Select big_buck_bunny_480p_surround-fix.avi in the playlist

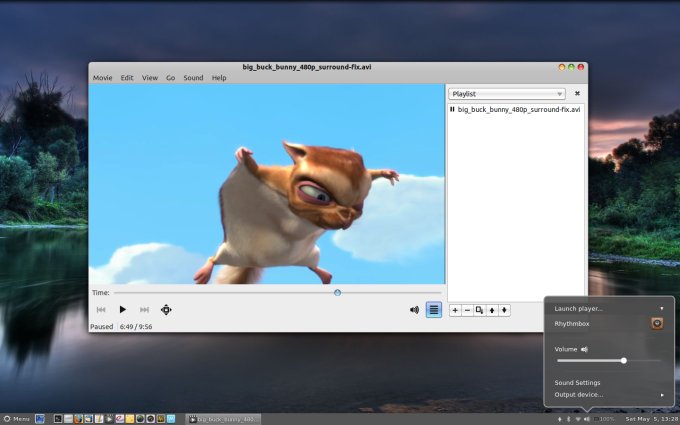click(515, 109)
